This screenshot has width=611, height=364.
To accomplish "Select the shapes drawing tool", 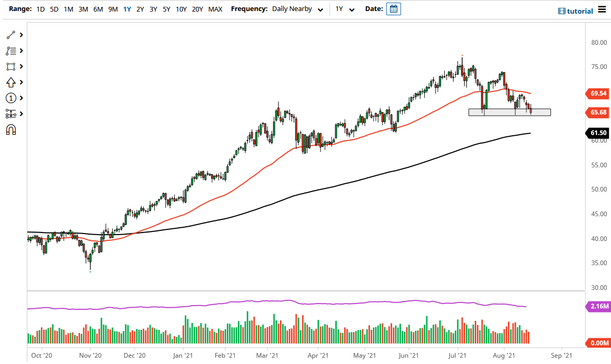I will click(x=11, y=66).
